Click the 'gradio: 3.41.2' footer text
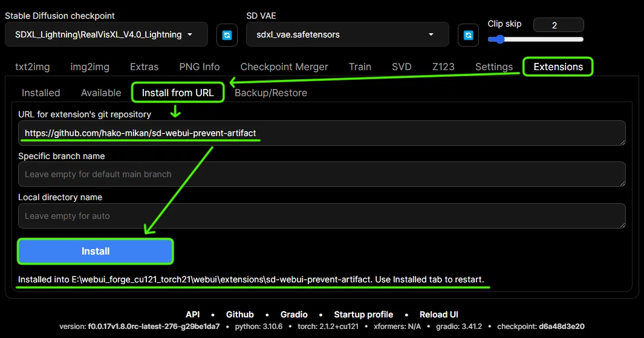The width and height of the screenshot is (644, 338). click(x=459, y=327)
